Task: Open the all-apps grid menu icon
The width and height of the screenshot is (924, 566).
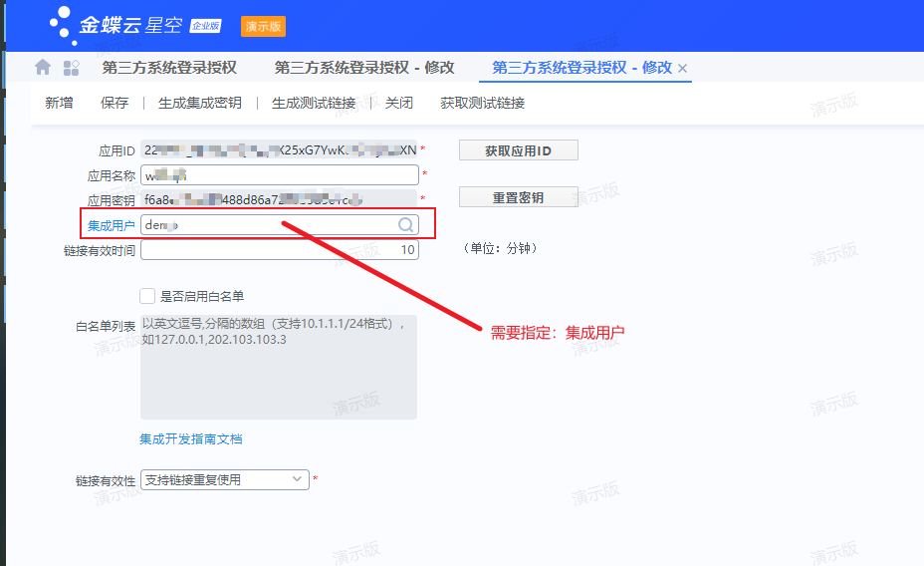Action: (x=71, y=68)
